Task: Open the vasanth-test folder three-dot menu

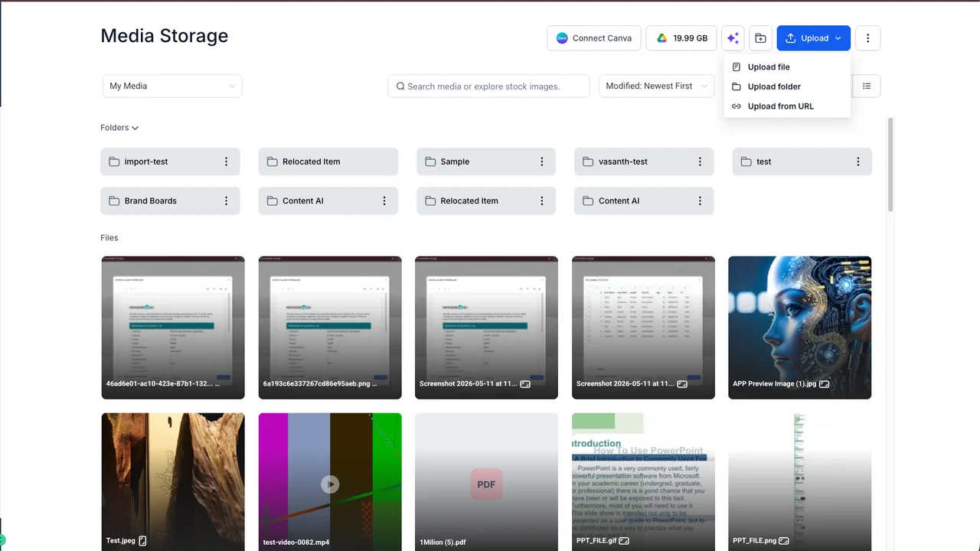Action: [700, 161]
